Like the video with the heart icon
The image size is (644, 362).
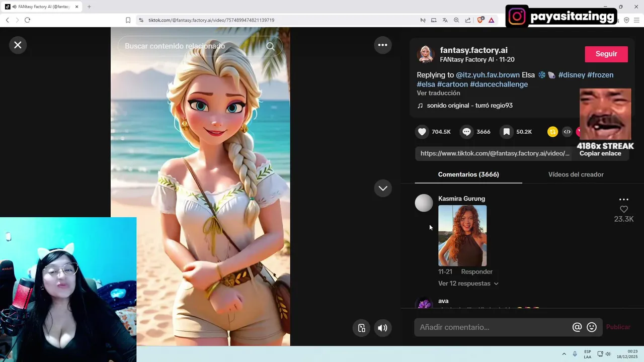coord(422,132)
